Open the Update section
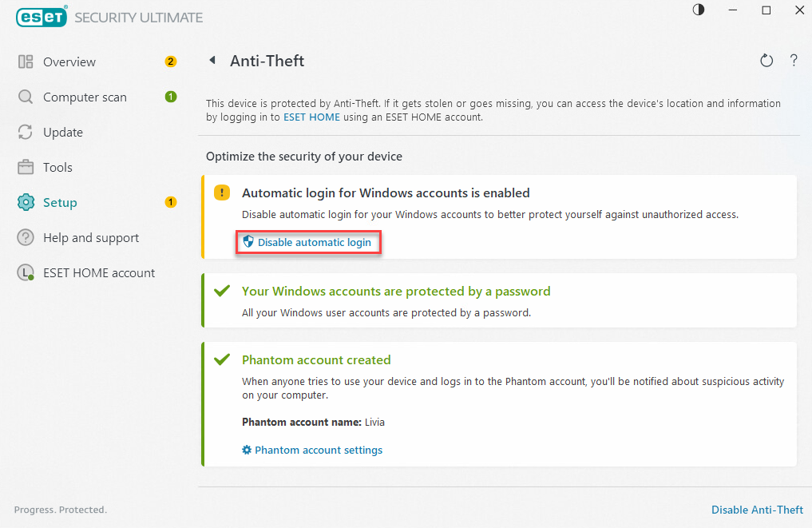 coord(62,133)
